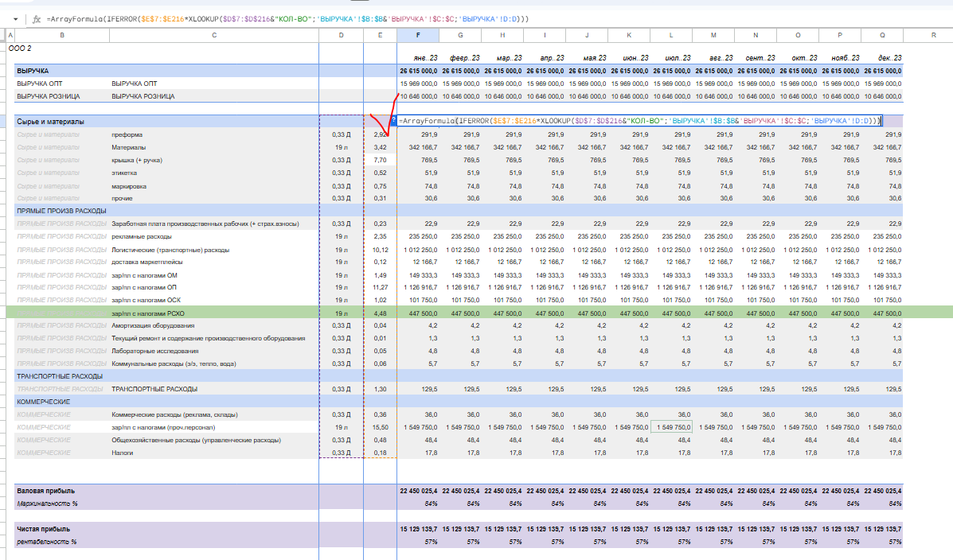Select the 'этикетка' cell
Viewport: 953px width, 560px height.
coord(124,173)
